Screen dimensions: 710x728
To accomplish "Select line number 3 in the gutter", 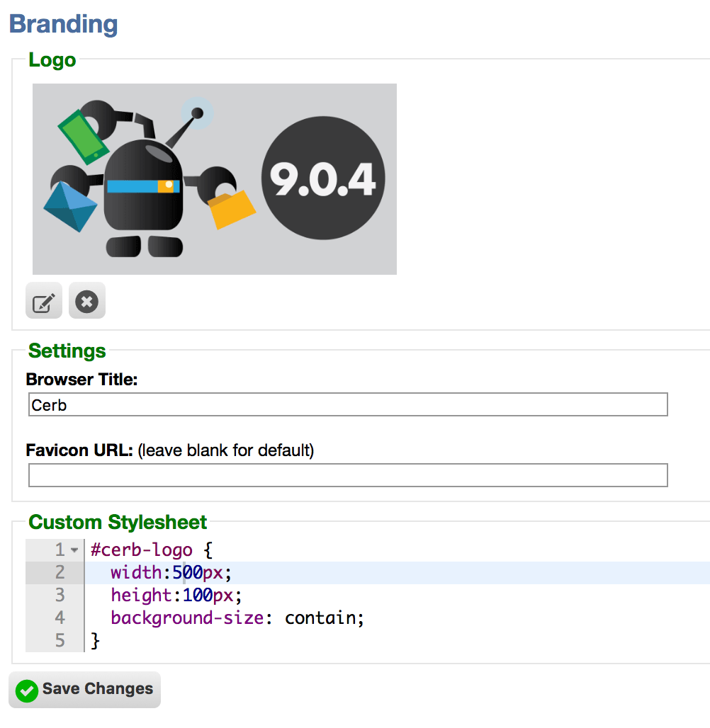I will 60,595.
